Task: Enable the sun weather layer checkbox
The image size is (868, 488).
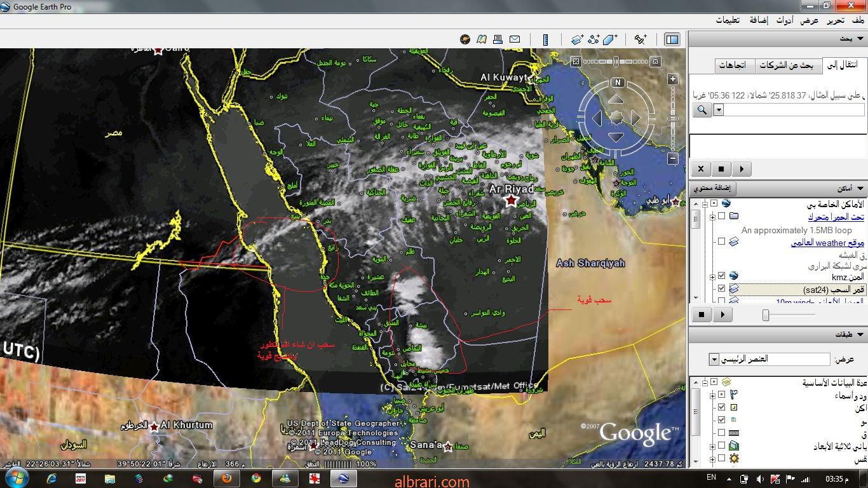Action: (721, 459)
